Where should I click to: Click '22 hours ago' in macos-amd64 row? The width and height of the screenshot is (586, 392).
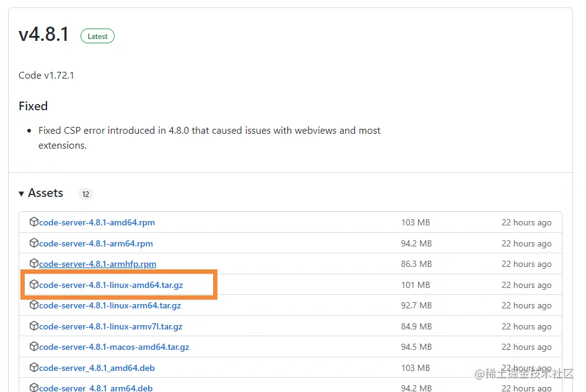[527, 347]
